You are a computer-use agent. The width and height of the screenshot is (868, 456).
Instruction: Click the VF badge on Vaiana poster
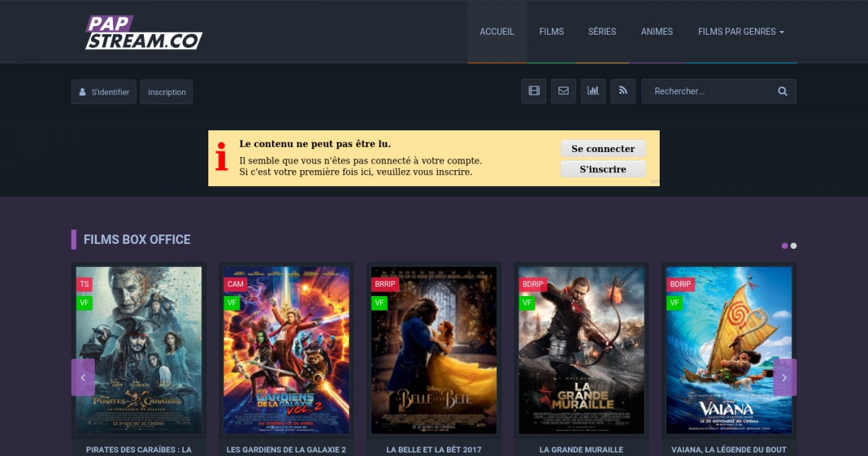coord(674,303)
